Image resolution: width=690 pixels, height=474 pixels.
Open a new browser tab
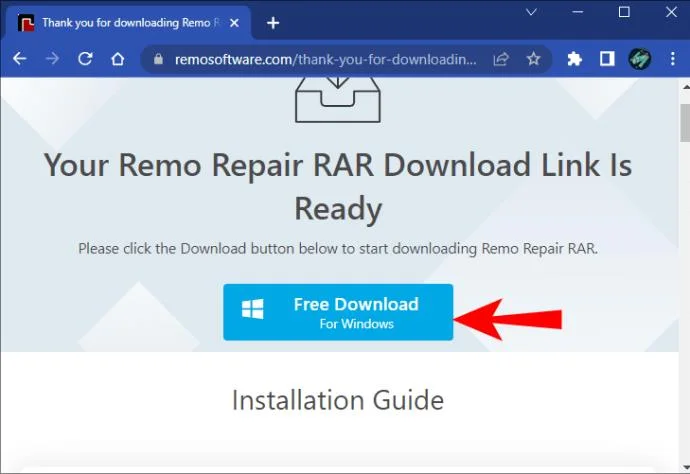[273, 23]
